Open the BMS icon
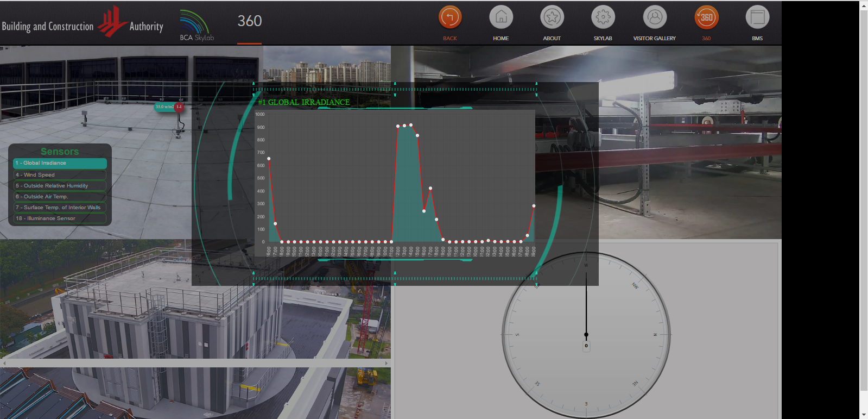The width and height of the screenshot is (868, 419). coord(757,18)
